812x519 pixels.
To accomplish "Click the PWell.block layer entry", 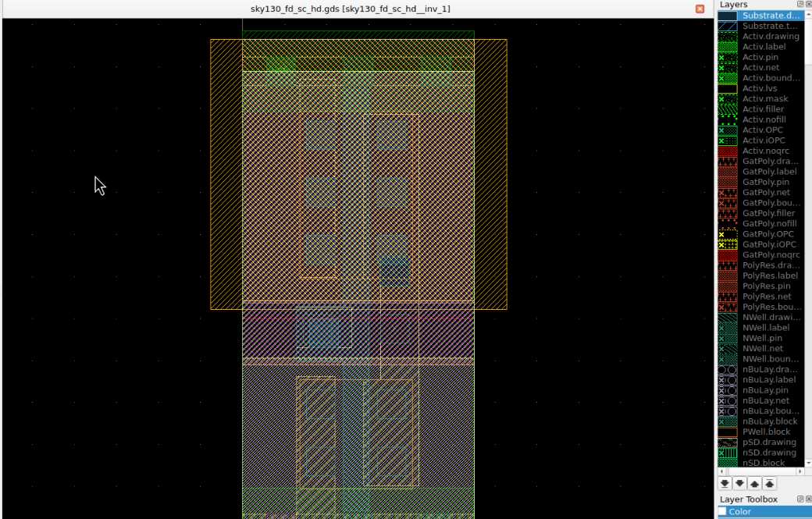I will pyautogui.click(x=766, y=432).
